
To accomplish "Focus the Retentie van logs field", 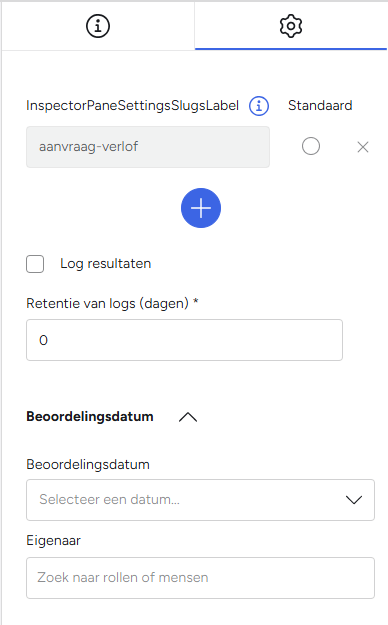I will (x=184, y=340).
